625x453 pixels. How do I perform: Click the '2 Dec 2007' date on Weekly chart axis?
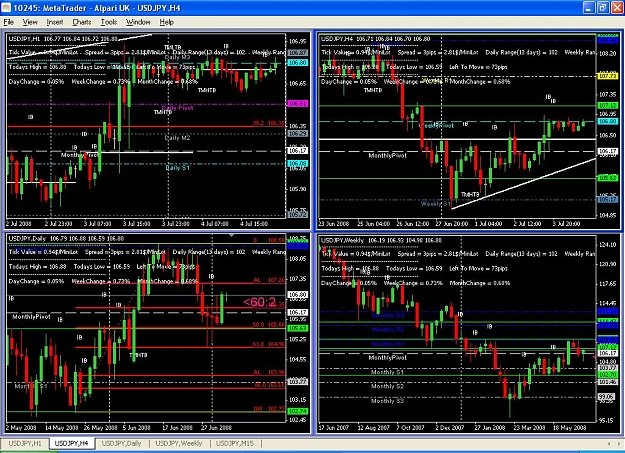coord(451,427)
